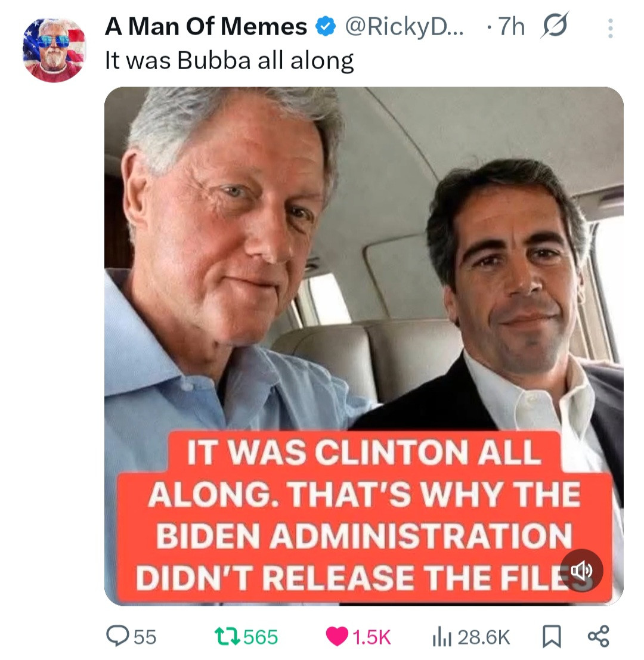Viewport: 644px width, 660px height.
Task: Click the tweet text "It was Bubba all along"
Action: tap(229, 60)
